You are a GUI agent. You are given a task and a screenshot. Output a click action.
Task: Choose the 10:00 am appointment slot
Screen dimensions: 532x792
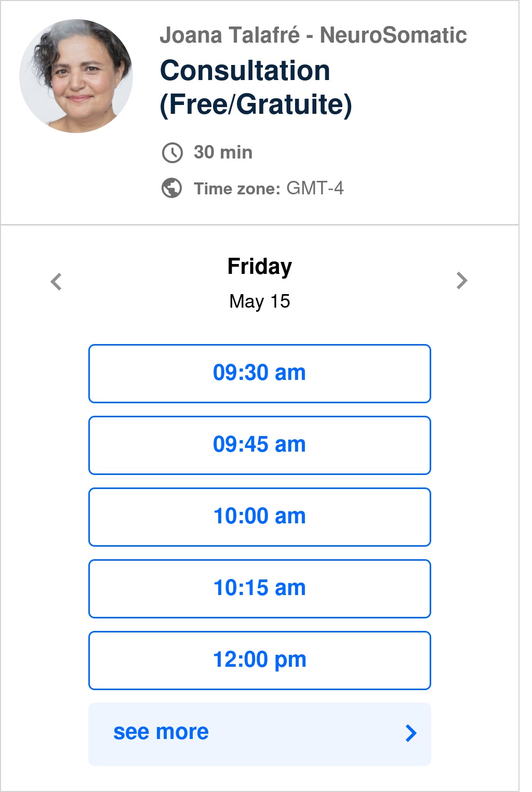(260, 517)
